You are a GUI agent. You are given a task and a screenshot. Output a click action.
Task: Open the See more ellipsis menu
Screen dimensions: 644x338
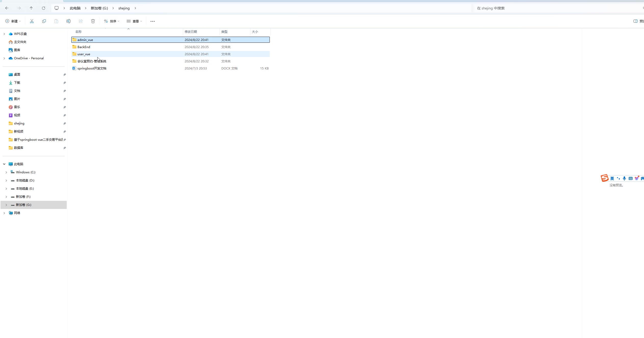(x=152, y=21)
